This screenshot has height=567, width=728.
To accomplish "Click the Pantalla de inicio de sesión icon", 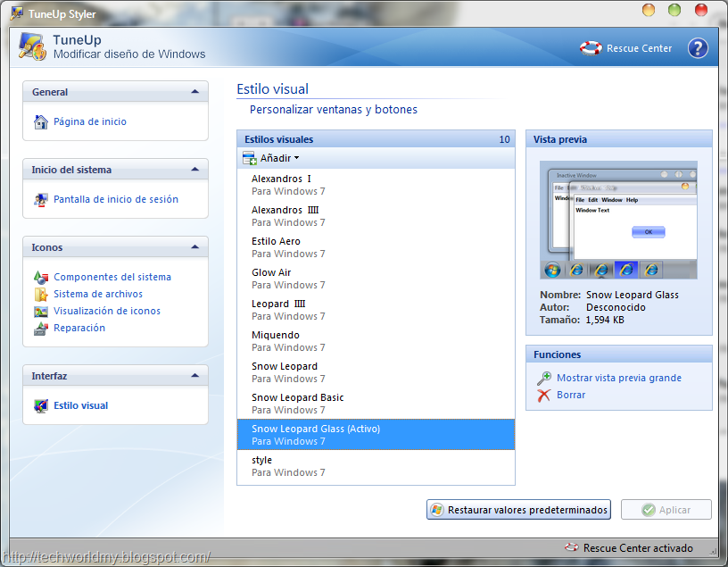I will (41, 200).
